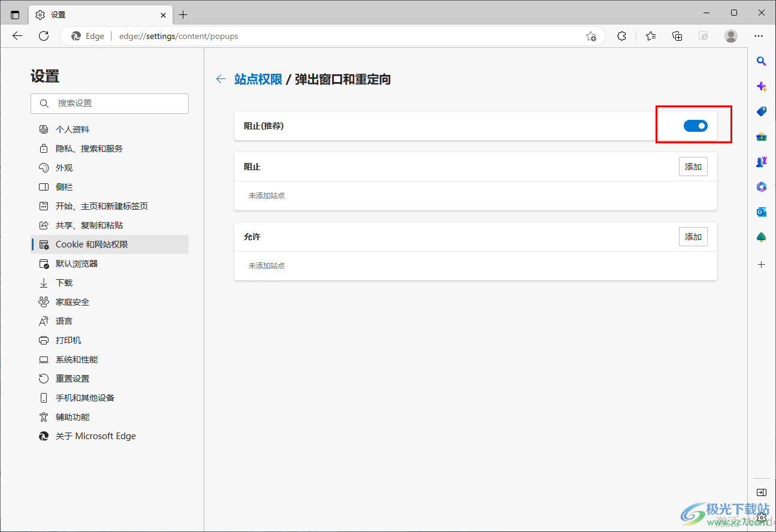Open a new tab with plus button
The width and height of the screenshot is (776, 532).
(183, 14)
